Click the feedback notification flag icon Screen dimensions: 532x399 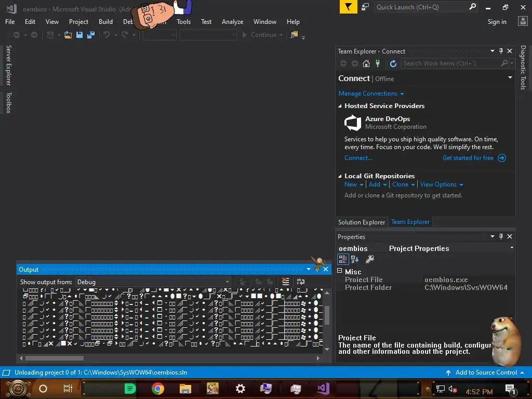(349, 7)
